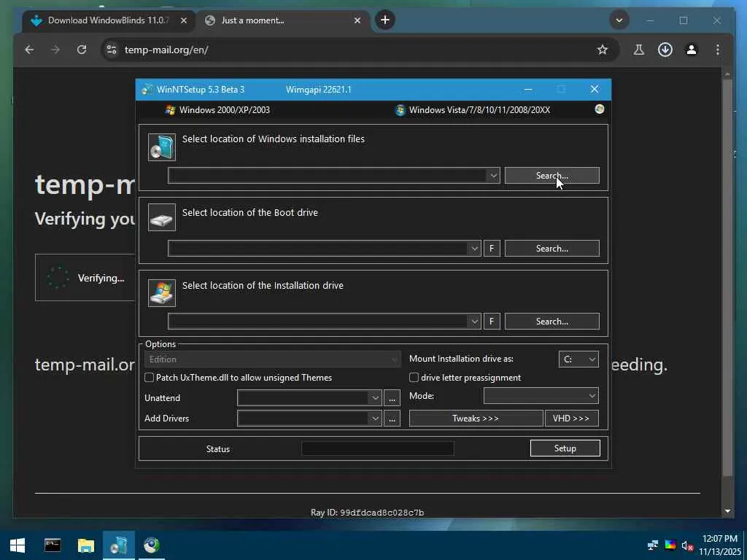
Task: Click F button beside Boot drive
Action: click(x=492, y=249)
